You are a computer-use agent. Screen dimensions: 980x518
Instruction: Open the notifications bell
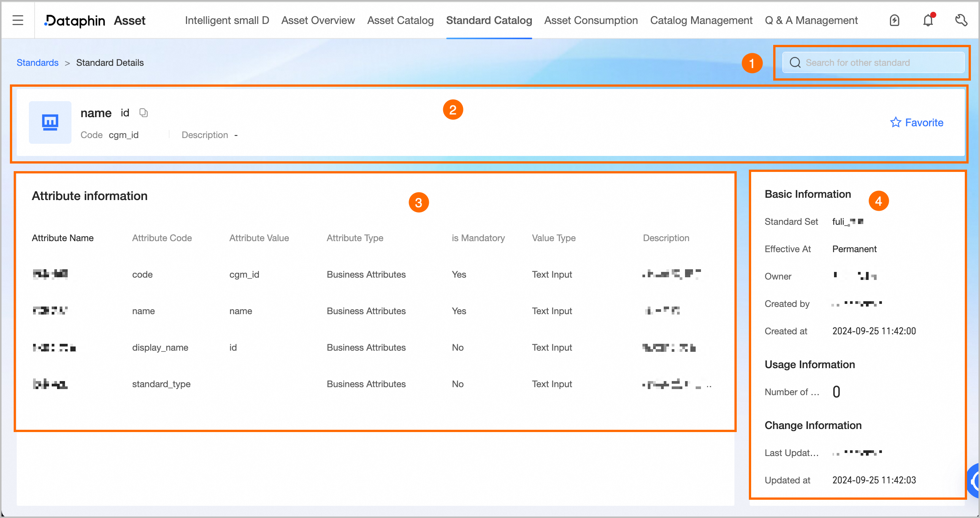[928, 20]
